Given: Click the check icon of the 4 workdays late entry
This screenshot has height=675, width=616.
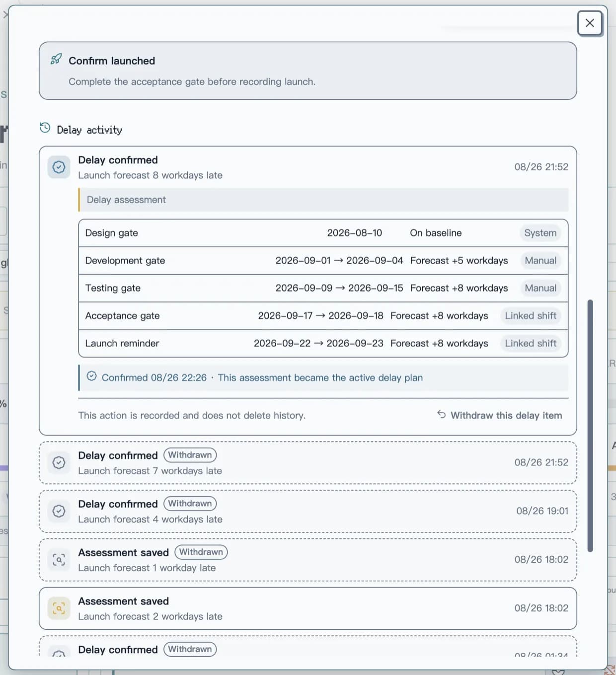Looking at the screenshot, I should (59, 511).
